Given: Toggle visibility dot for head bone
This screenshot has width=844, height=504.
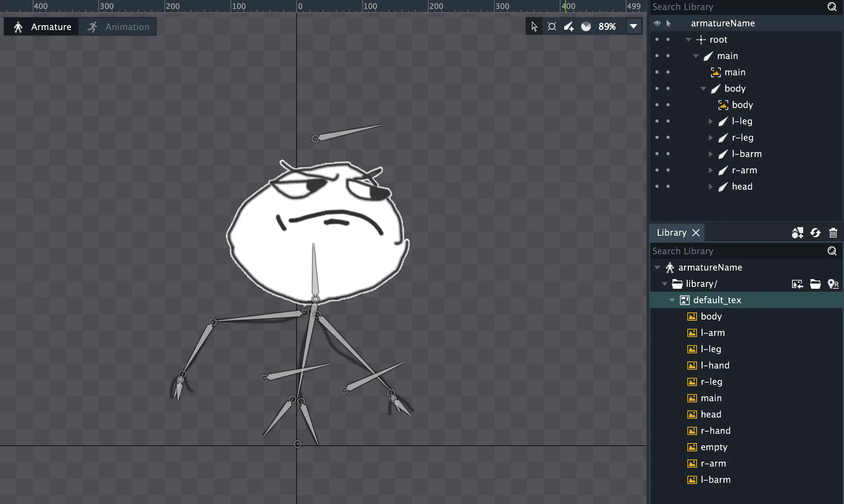Looking at the screenshot, I should [x=657, y=187].
